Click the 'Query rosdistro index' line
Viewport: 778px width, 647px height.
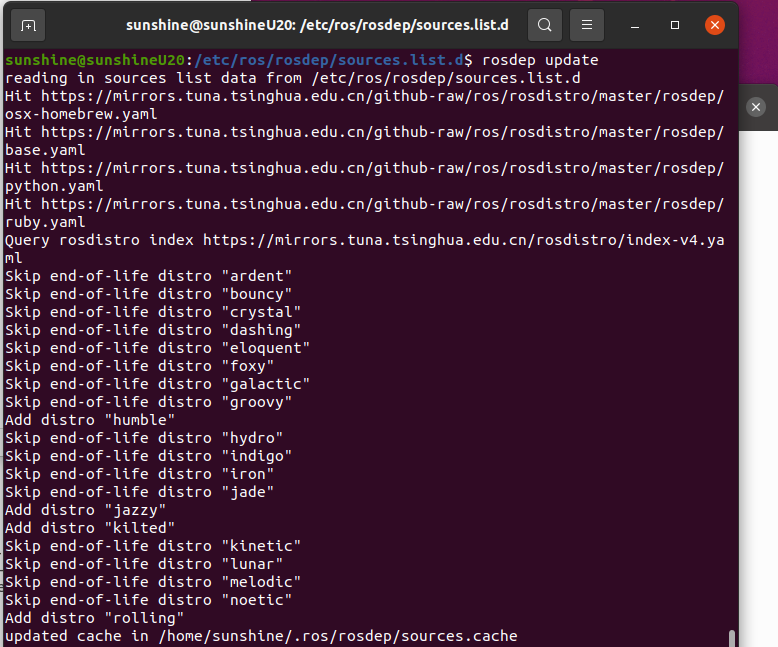[x=365, y=240]
